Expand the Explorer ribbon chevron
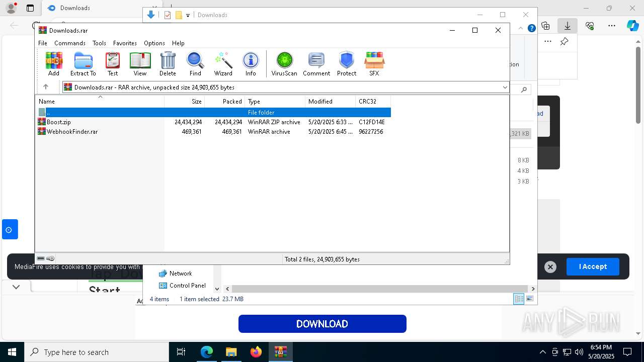The width and height of the screenshot is (644, 362). pos(522,28)
